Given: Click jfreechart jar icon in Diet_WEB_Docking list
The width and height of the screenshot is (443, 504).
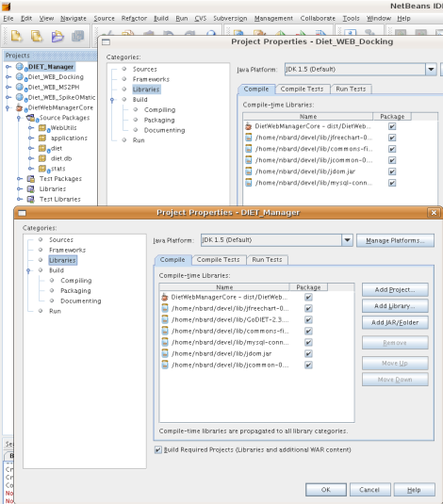Looking at the screenshot, I should pyautogui.click(x=249, y=138).
